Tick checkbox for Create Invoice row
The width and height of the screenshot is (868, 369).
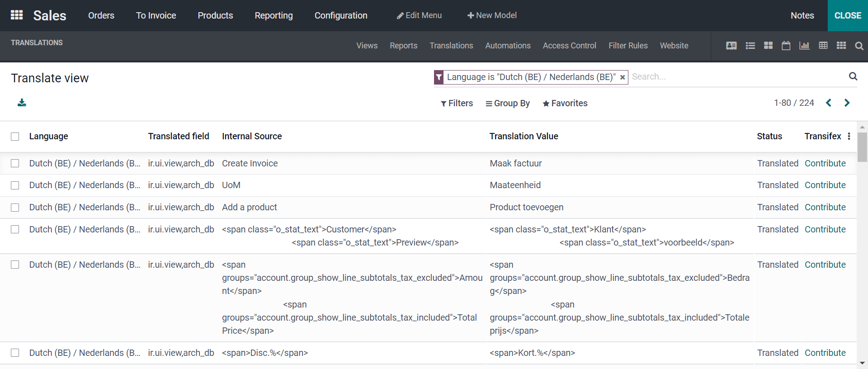(15, 163)
